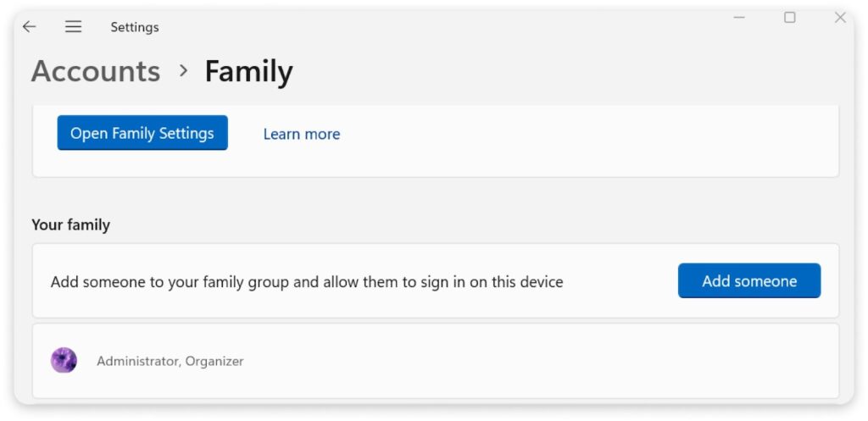
Task: Open the hamburger navigation menu
Action: (74, 27)
